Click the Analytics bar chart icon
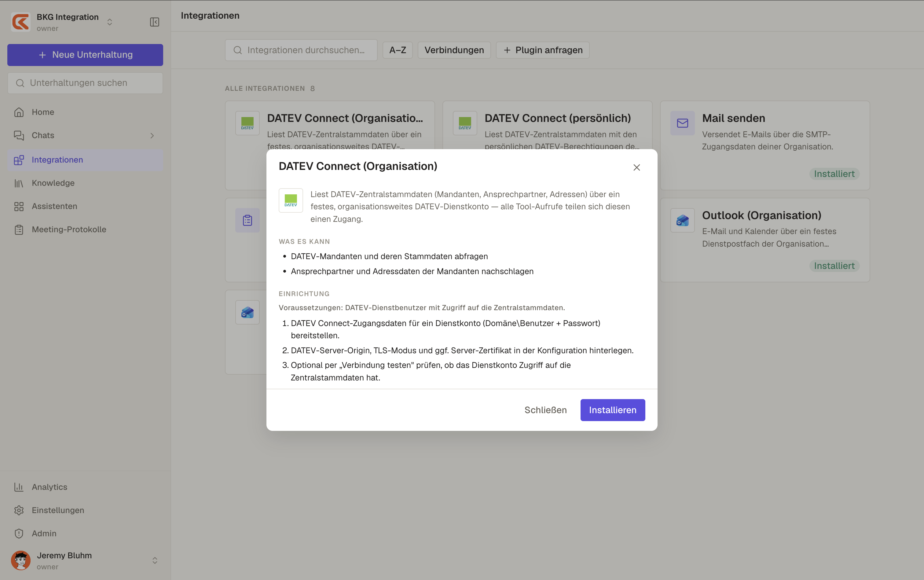 click(x=19, y=487)
